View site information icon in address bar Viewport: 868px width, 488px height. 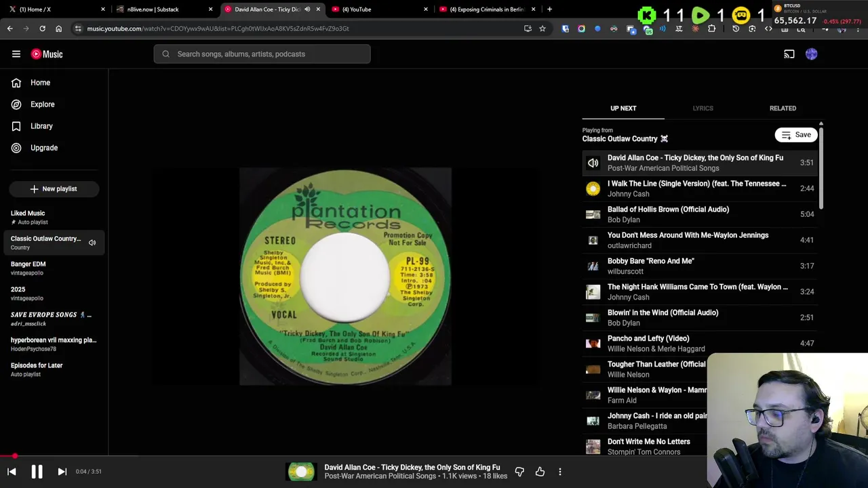pyautogui.click(x=78, y=28)
